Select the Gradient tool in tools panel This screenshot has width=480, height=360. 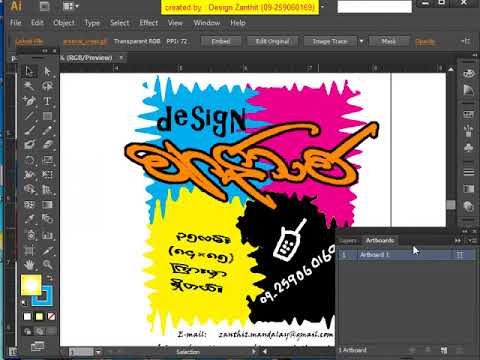[x=47, y=204]
